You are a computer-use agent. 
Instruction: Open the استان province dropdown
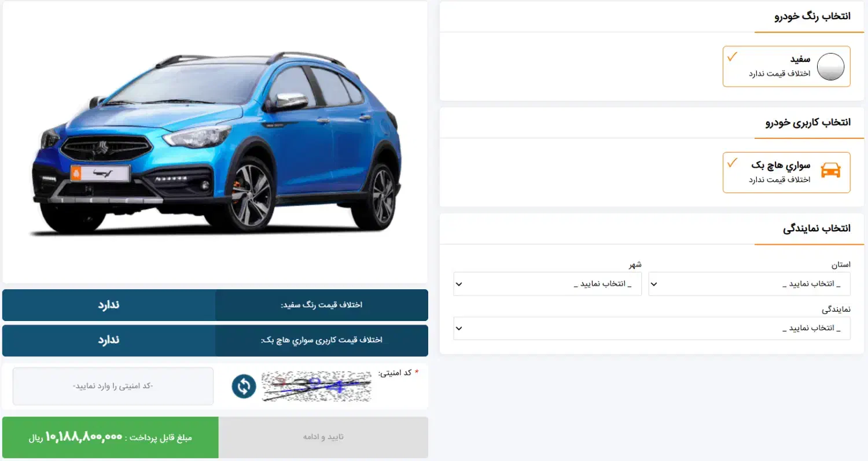pyautogui.click(x=749, y=284)
